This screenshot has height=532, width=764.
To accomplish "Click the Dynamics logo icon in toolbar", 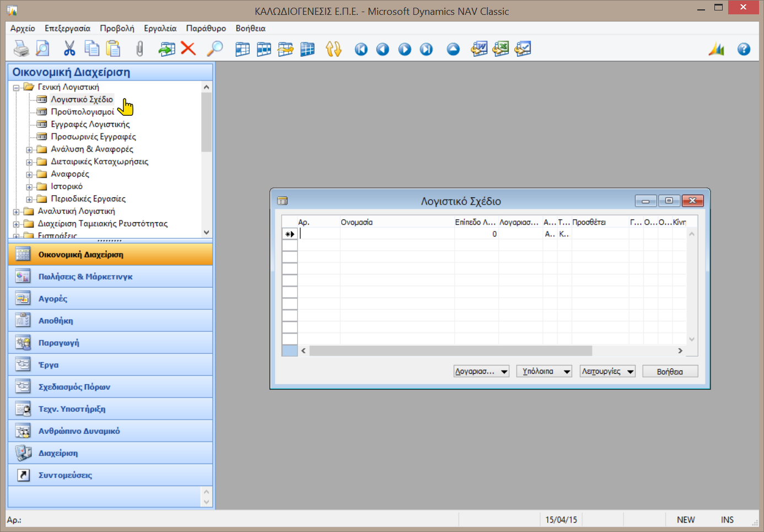I will (x=717, y=49).
